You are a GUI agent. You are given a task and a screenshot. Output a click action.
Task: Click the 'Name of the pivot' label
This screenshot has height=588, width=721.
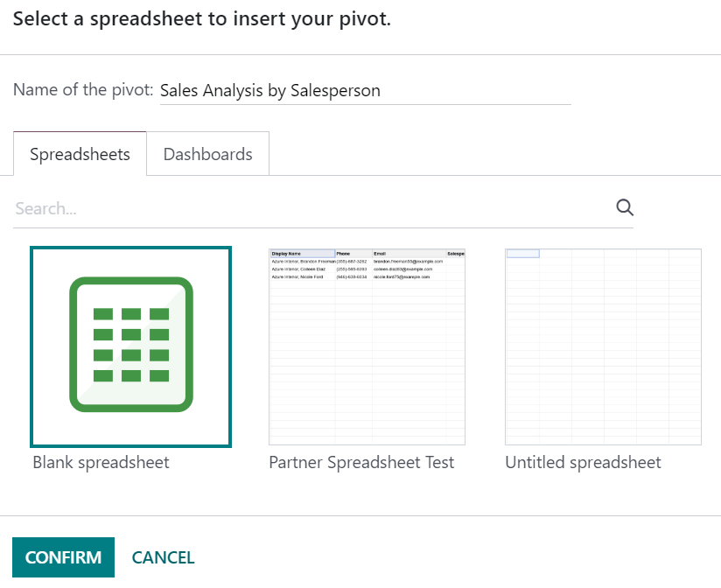[82, 89]
